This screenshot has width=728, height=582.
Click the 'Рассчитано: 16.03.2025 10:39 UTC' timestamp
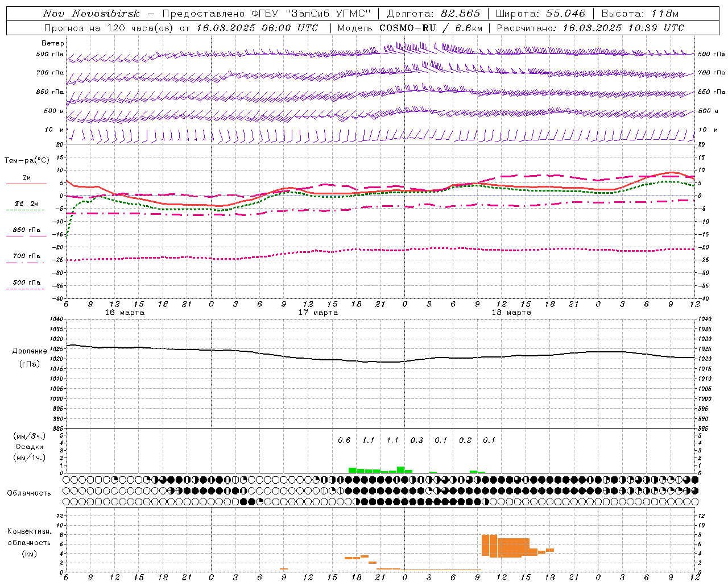tap(590, 28)
